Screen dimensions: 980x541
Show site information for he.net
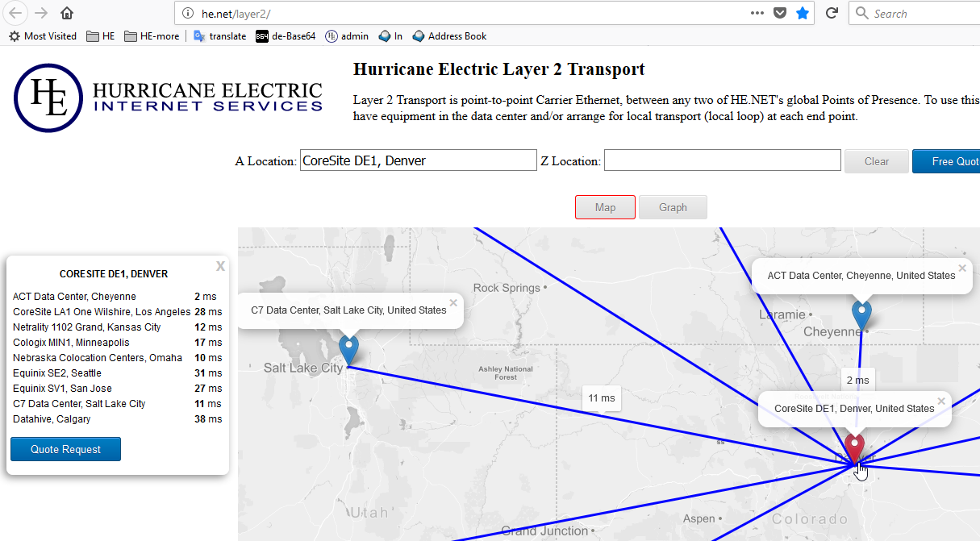coord(187,13)
